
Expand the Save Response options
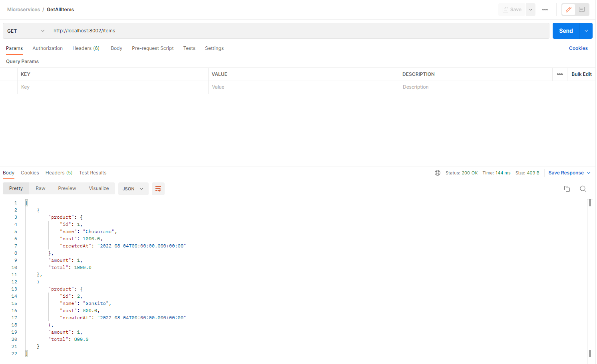tap(587, 172)
